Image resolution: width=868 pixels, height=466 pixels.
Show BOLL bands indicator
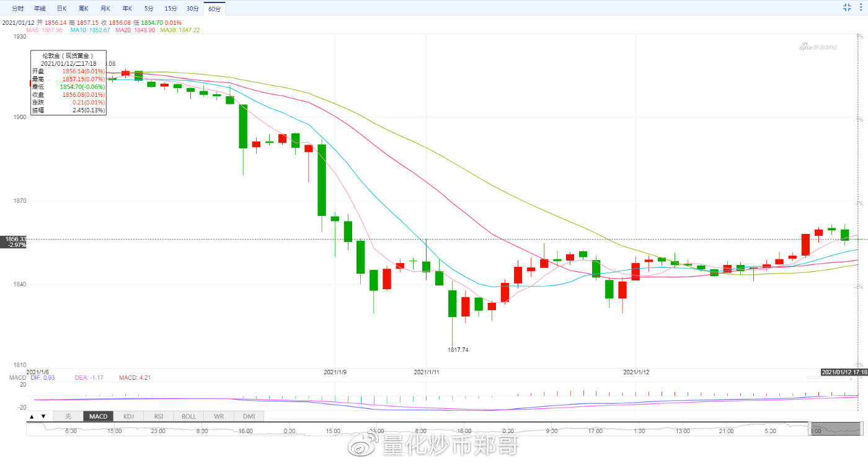(x=188, y=416)
